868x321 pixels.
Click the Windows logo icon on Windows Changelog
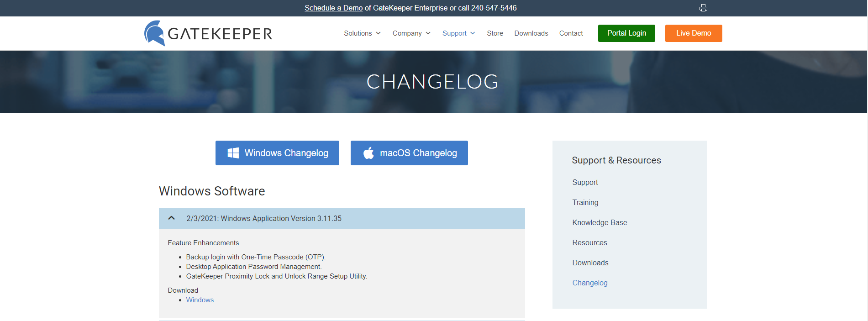pyautogui.click(x=233, y=153)
